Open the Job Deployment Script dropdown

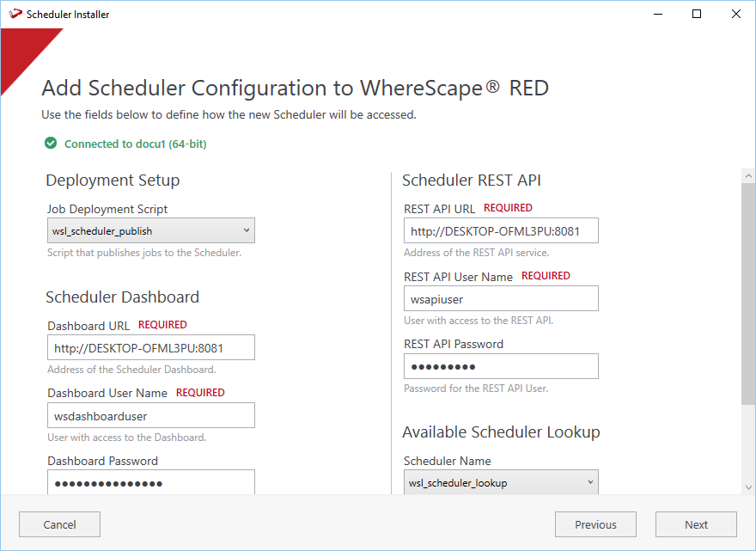151,230
